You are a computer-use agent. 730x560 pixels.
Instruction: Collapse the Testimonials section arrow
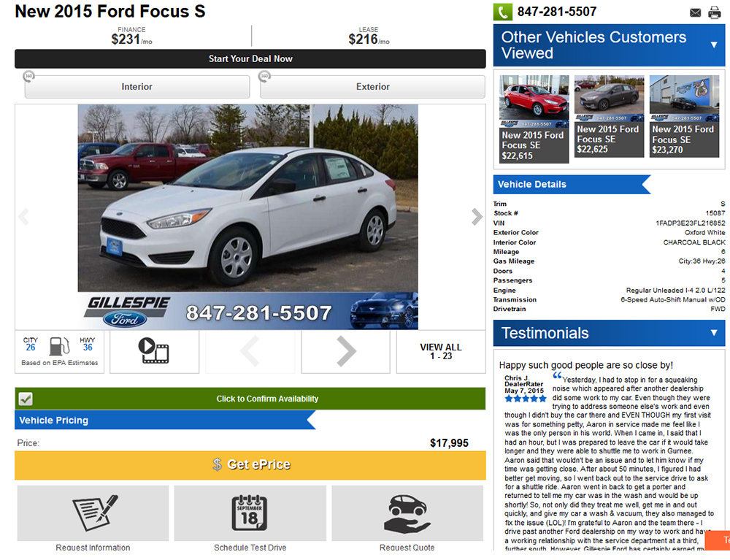click(x=714, y=333)
